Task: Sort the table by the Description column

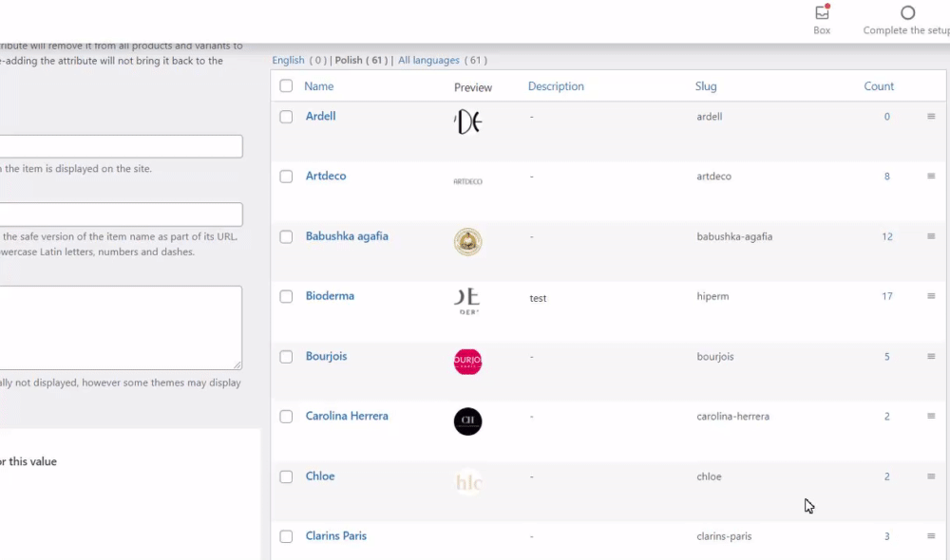Action: click(556, 86)
